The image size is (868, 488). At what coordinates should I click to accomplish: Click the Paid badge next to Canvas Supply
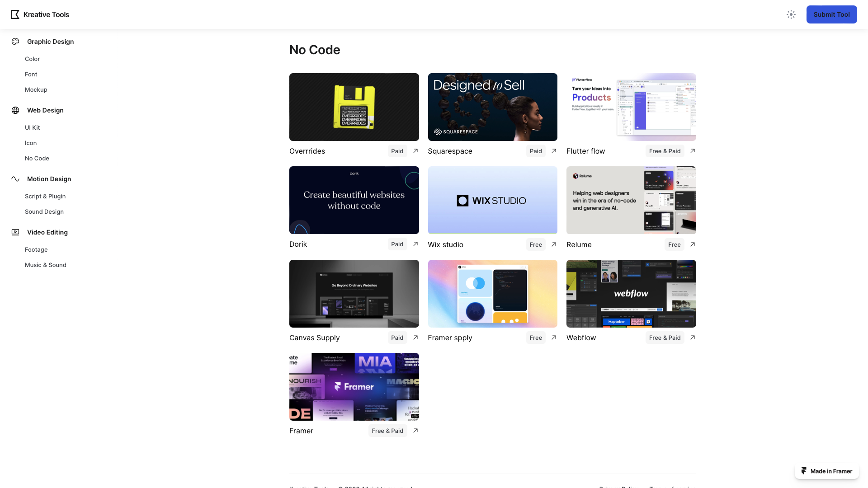(397, 338)
